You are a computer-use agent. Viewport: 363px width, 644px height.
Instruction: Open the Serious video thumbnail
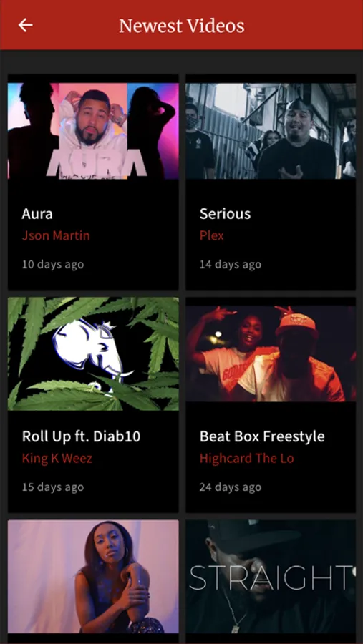pyautogui.click(x=271, y=131)
